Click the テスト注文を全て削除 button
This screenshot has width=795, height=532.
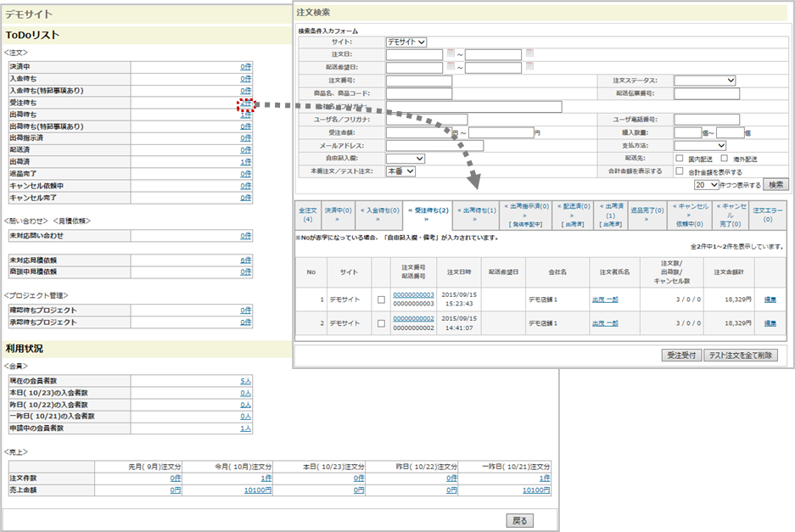(x=740, y=356)
